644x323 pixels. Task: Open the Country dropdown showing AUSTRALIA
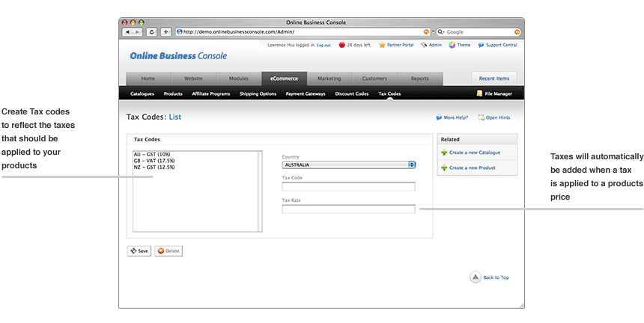coord(348,164)
